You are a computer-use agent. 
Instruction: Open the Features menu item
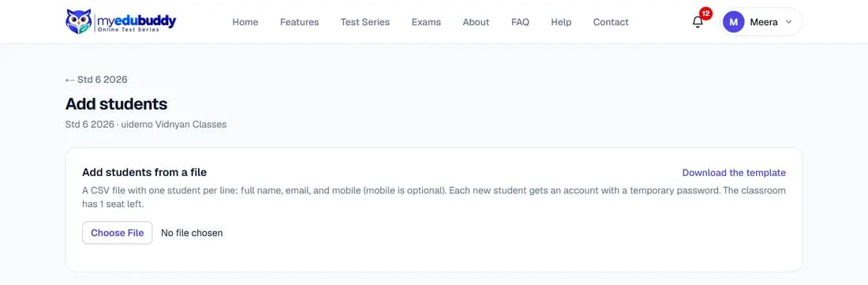click(x=300, y=22)
